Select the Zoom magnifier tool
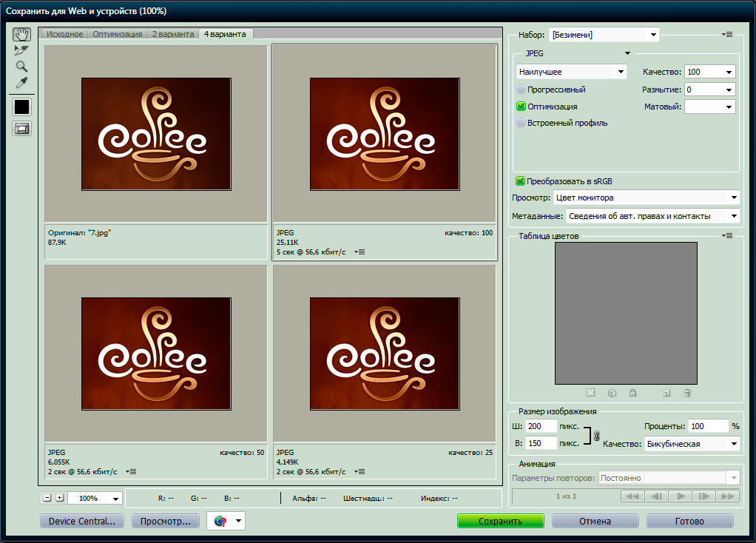The height and width of the screenshot is (543, 756). click(21, 66)
